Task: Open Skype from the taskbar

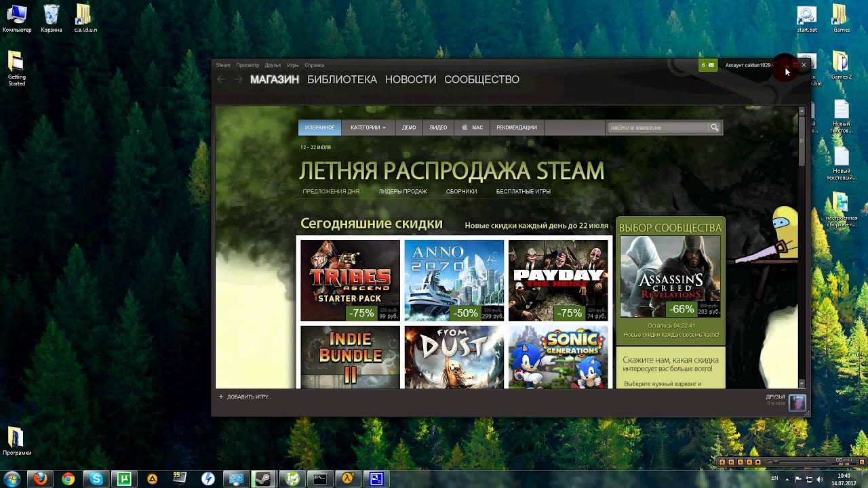Action: (96, 479)
